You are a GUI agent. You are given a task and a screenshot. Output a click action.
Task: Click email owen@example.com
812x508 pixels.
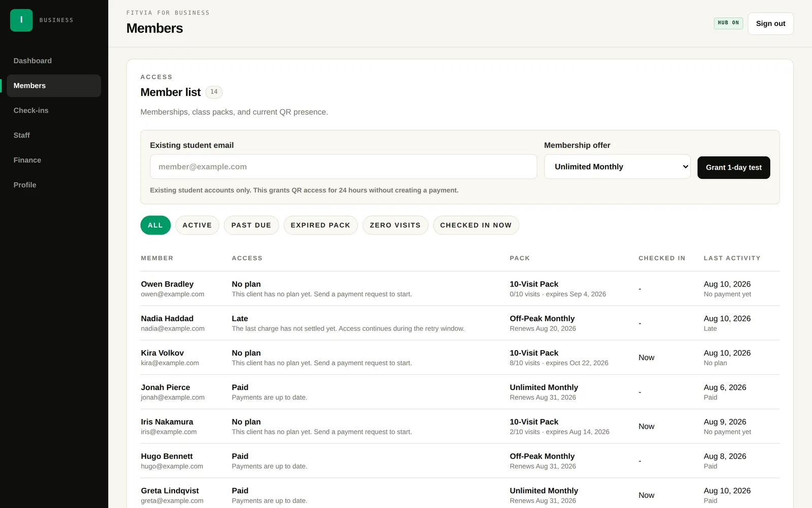173,294
